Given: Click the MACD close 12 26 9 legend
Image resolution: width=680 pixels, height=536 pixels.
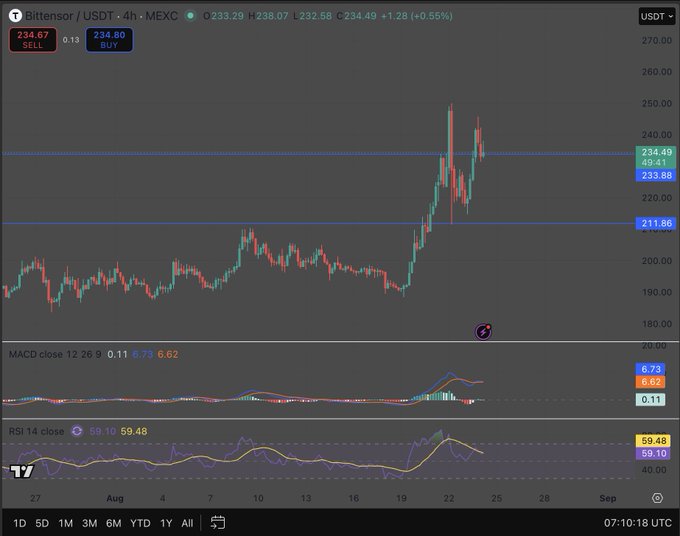Looking at the screenshot, I should tap(55, 354).
